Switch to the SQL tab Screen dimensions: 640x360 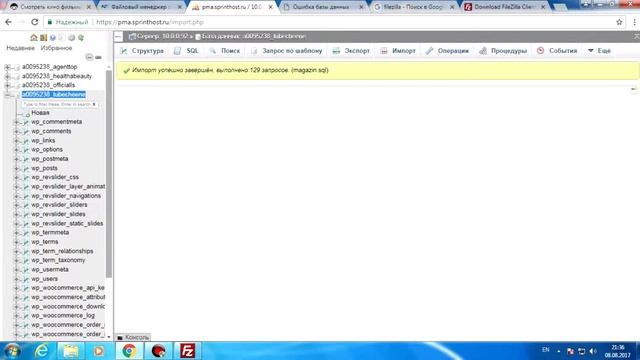click(187, 51)
